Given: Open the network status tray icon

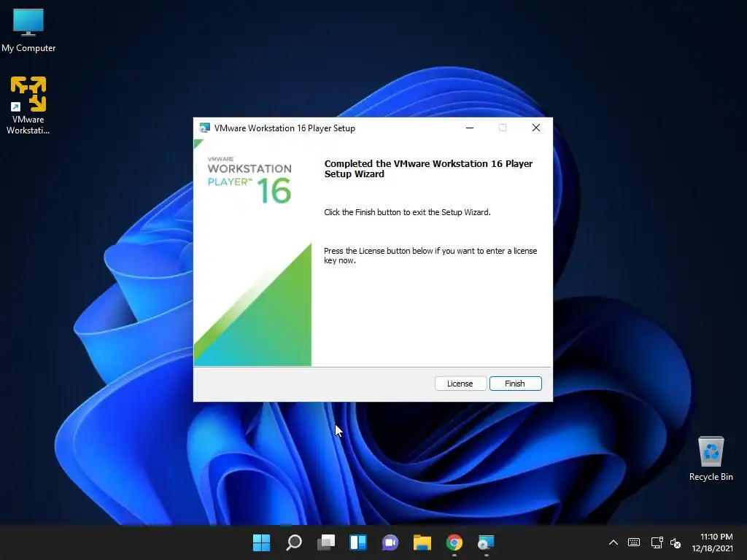Looking at the screenshot, I should [x=657, y=542].
